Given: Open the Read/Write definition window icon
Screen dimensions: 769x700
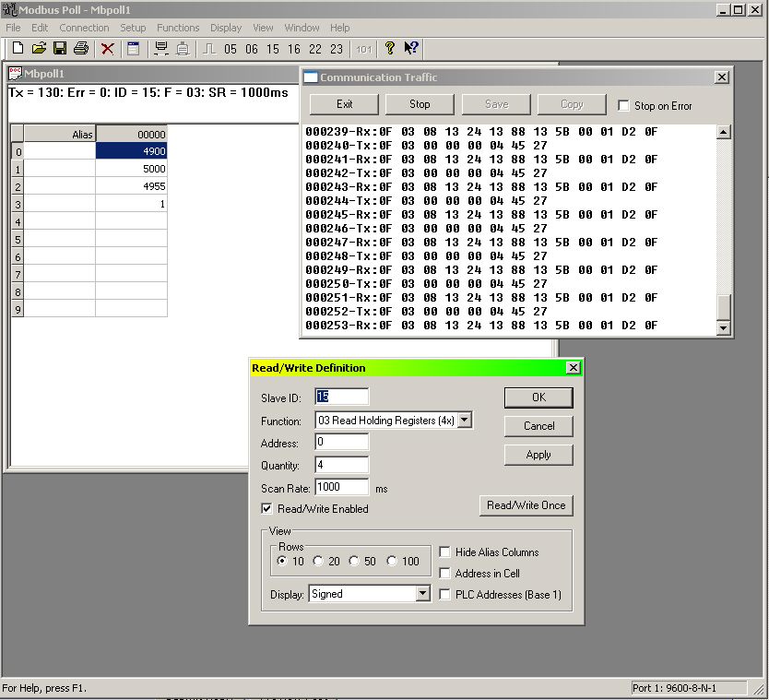Looking at the screenshot, I should tap(133, 48).
